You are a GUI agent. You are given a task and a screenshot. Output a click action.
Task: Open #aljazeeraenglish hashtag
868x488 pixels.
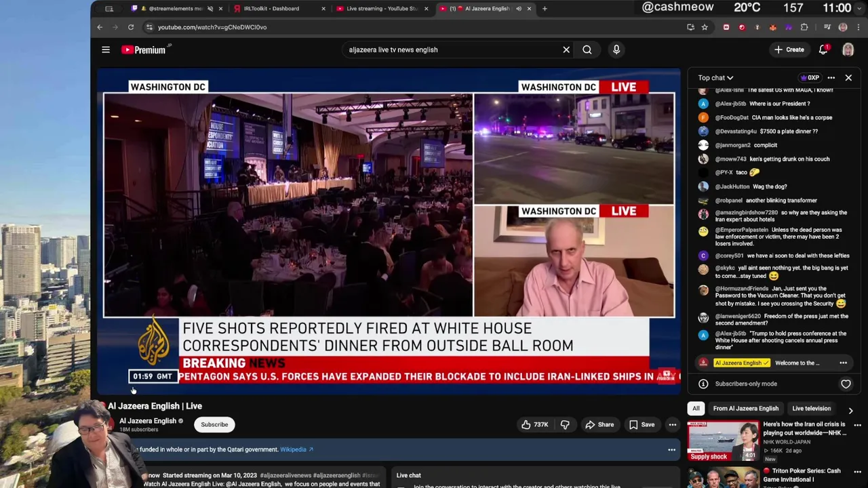point(337,475)
